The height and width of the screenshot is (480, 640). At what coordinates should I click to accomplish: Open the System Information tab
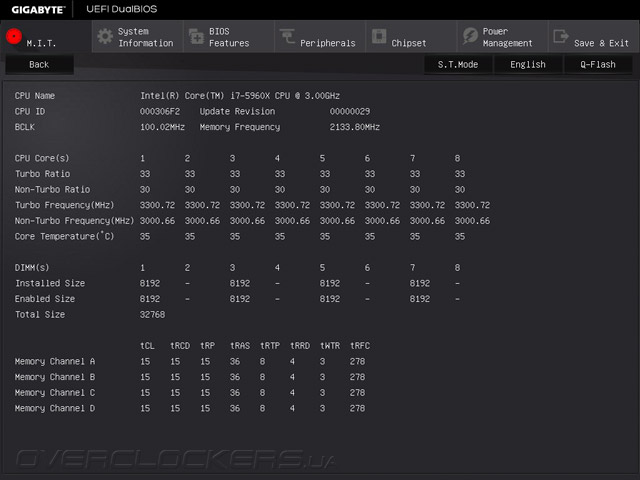[138, 37]
